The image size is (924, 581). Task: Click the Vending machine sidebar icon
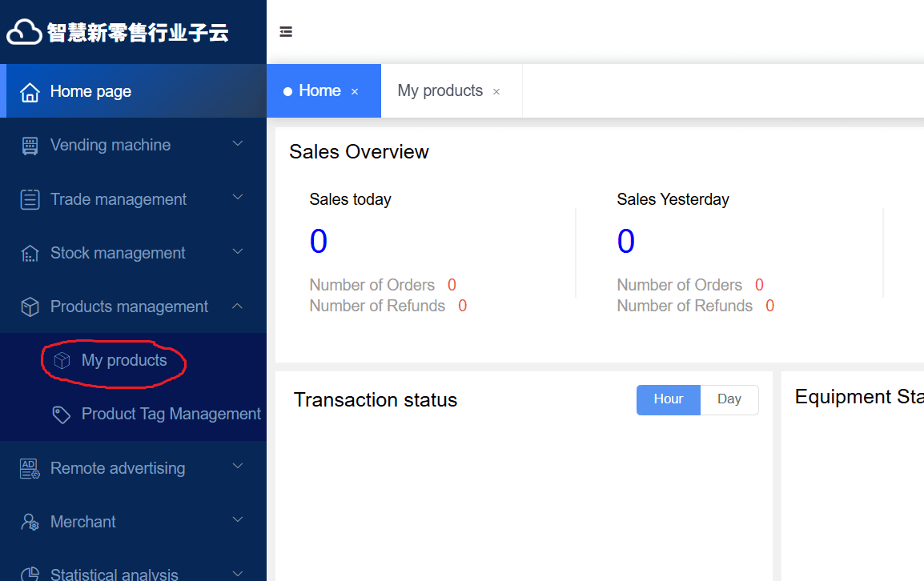click(30, 146)
